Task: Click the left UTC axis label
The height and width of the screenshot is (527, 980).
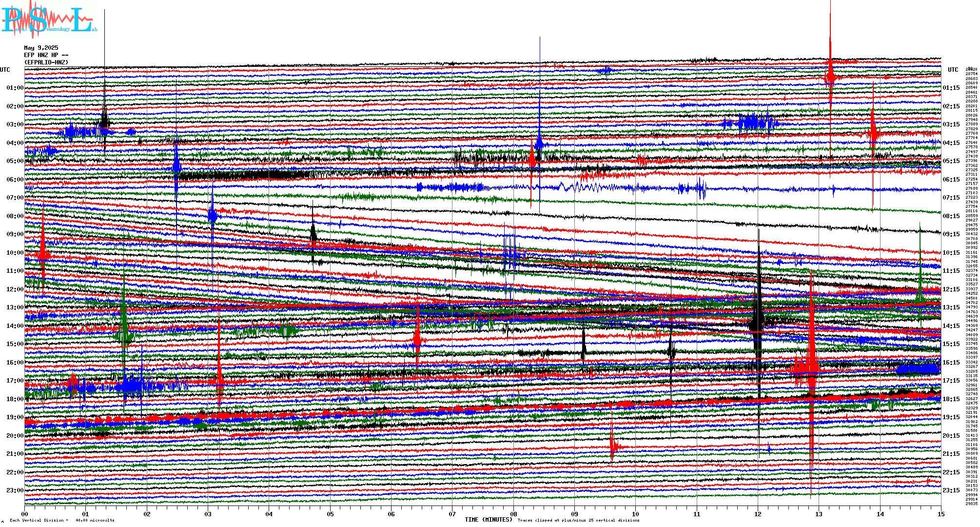Action: pyautogui.click(x=5, y=70)
